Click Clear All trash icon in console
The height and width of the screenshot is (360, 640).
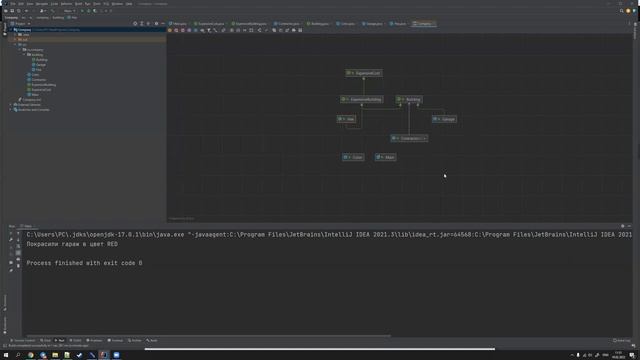coord(18,266)
